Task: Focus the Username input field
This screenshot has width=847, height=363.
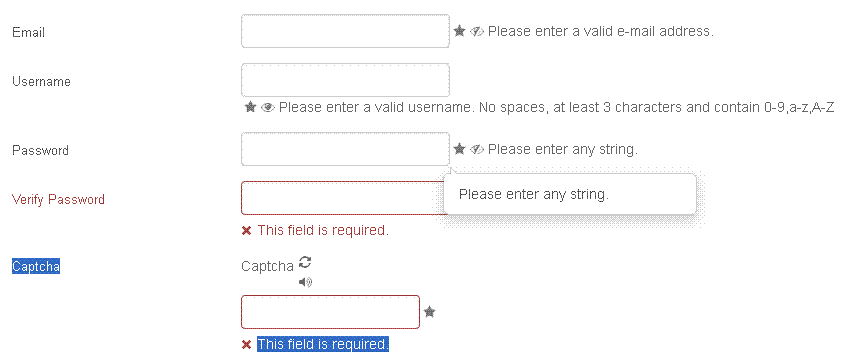Action: click(x=345, y=80)
